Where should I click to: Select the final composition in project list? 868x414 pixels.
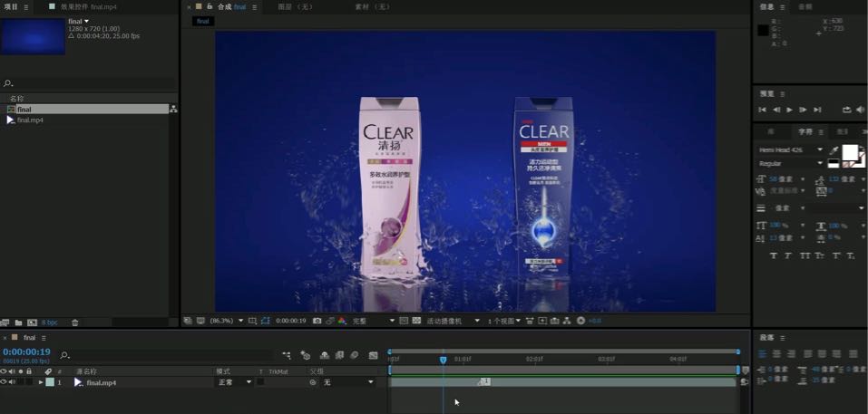pos(24,109)
